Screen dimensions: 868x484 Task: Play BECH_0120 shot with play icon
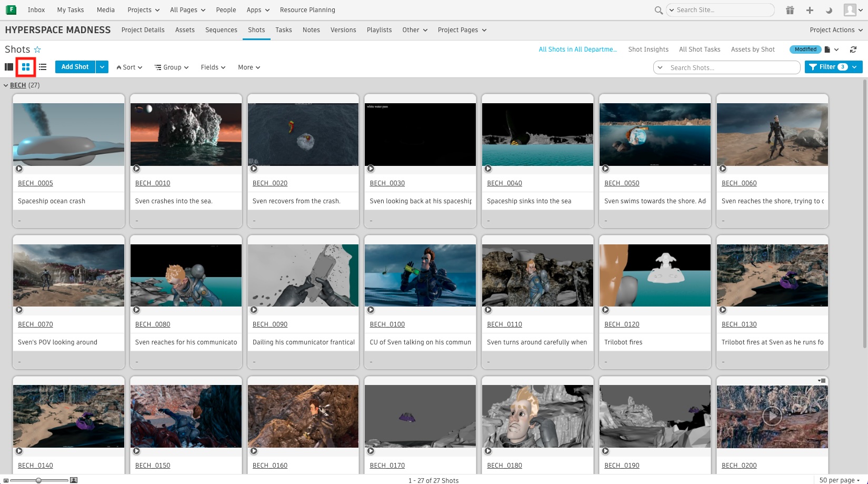pyautogui.click(x=605, y=310)
